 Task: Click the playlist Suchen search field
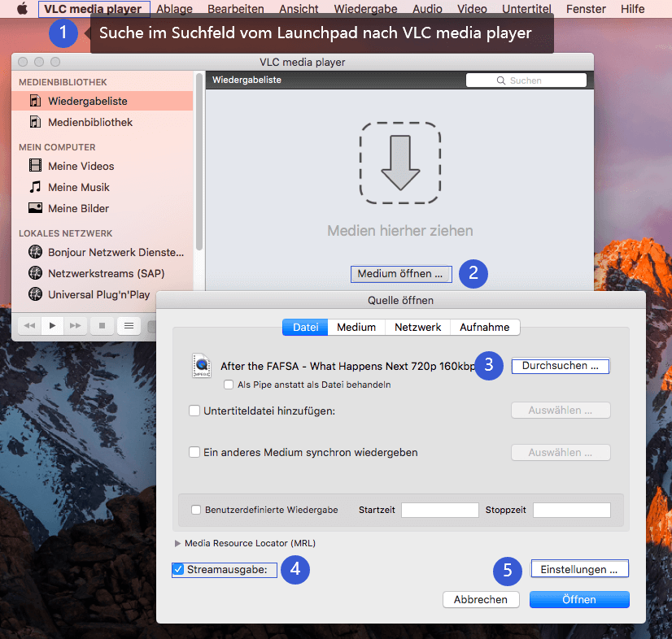(x=526, y=80)
